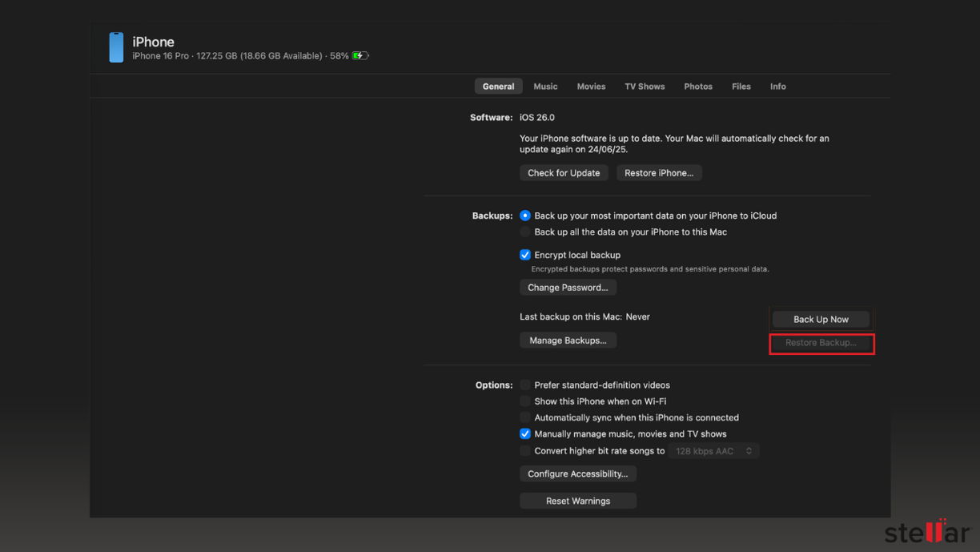Open Manage Backups… dialog
Screen dimensions: 980x552
pos(568,340)
